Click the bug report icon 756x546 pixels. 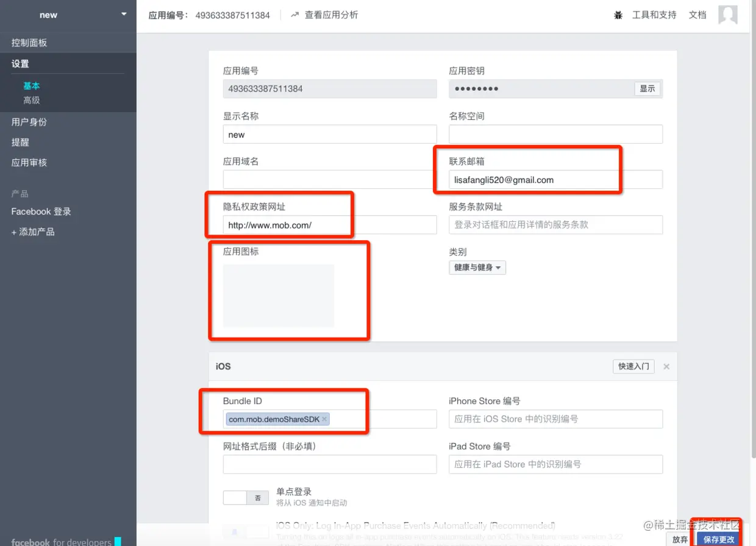618,15
